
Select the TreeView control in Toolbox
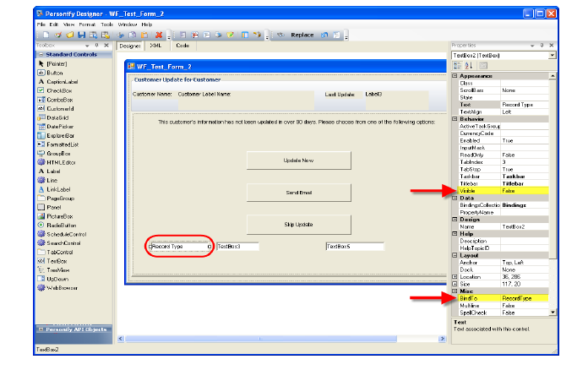point(58,269)
